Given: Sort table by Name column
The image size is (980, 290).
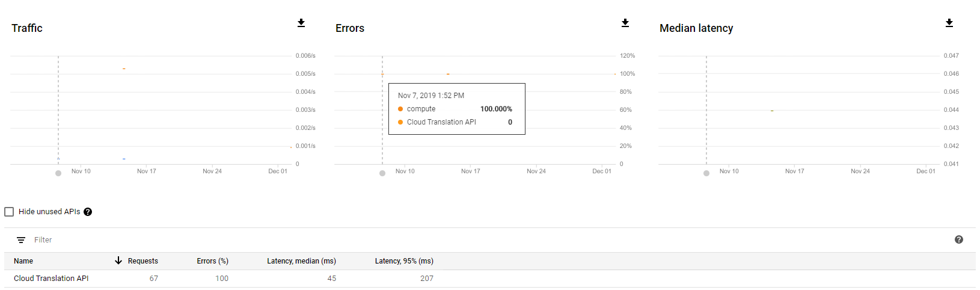Looking at the screenshot, I should (x=23, y=261).
